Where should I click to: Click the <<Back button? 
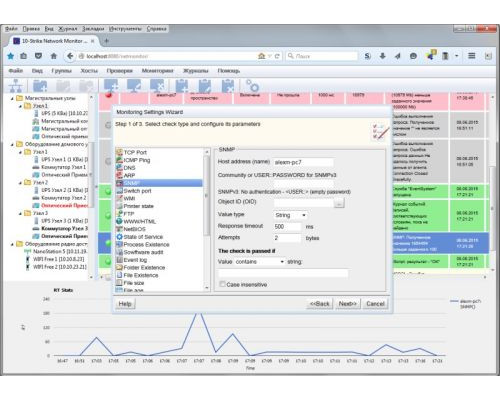point(319,304)
